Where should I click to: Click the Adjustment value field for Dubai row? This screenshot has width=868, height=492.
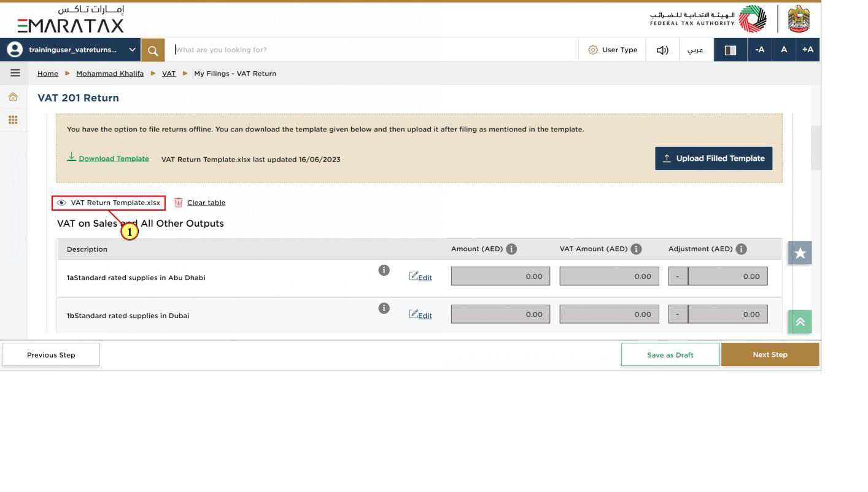(x=727, y=314)
